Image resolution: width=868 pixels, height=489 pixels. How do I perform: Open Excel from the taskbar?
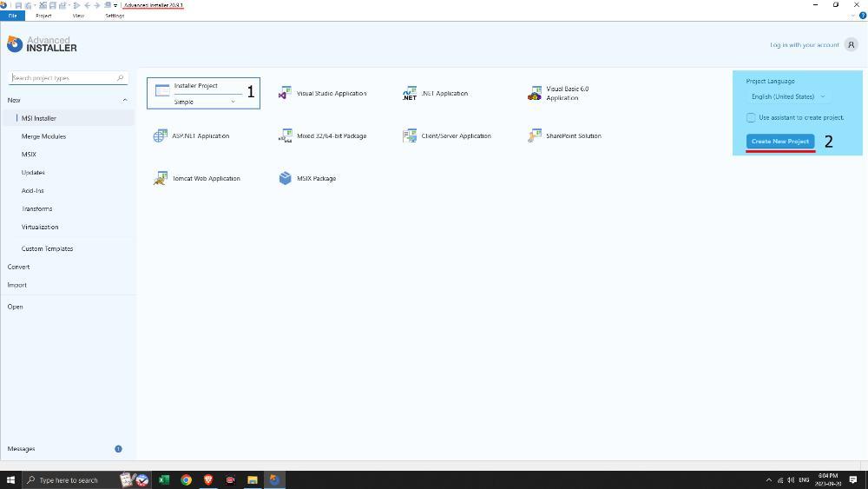(164, 480)
